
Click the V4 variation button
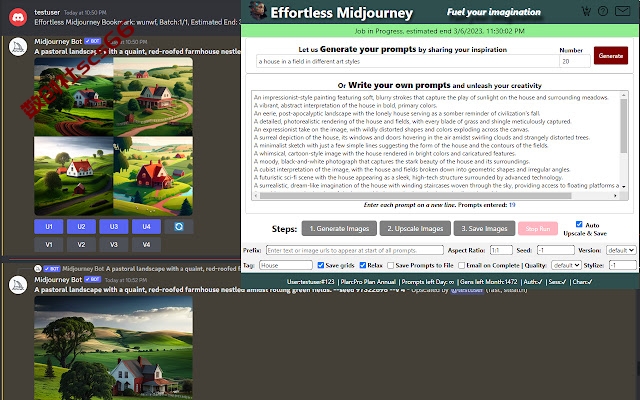pos(146,244)
